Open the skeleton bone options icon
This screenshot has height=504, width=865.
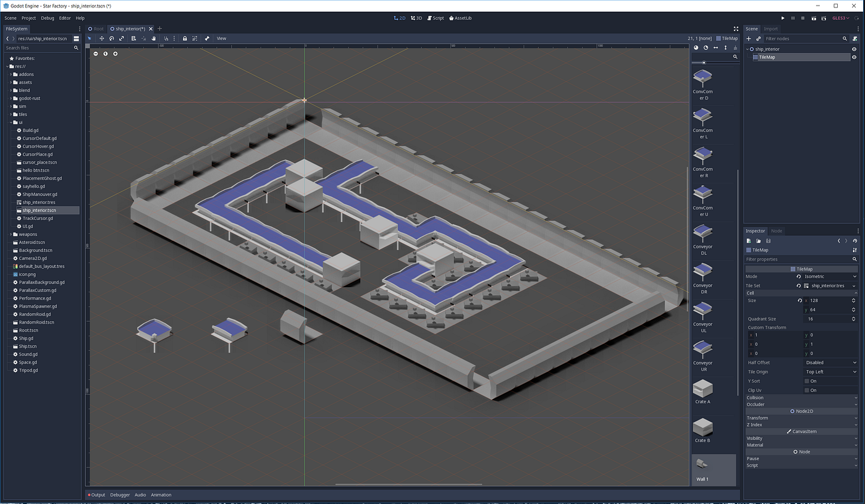pyautogui.click(x=207, y=38)
